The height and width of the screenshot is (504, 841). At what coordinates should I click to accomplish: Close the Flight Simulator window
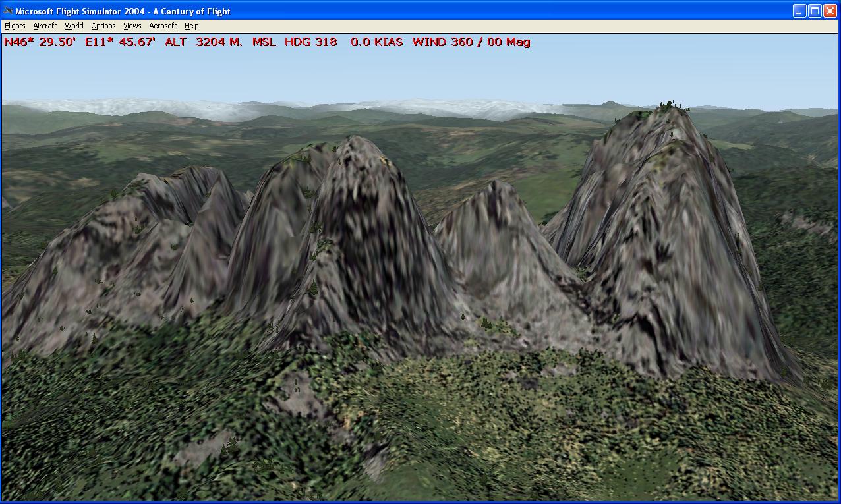click(x=830, y=11)
